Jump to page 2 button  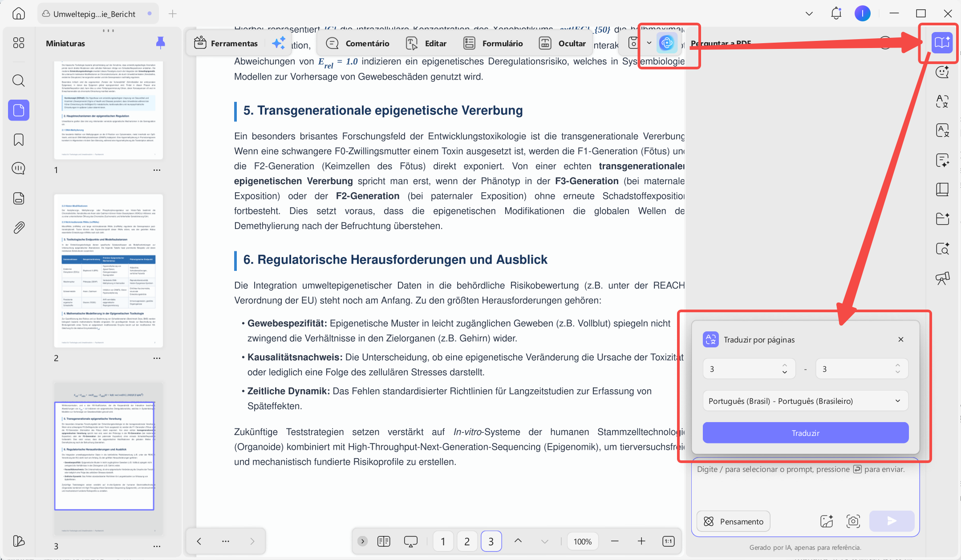pyautogui.click(x=467, y=541)
